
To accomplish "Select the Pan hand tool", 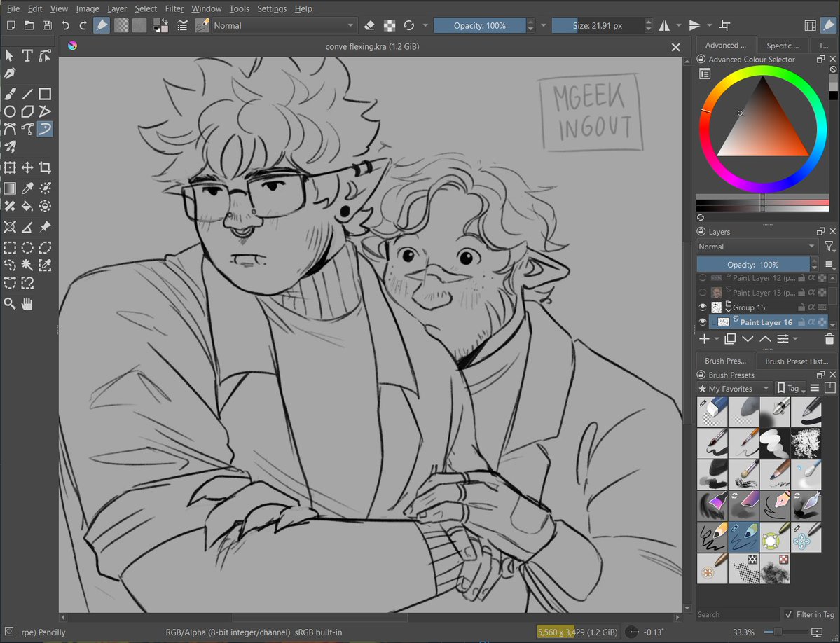I will (x=27, y=303).
